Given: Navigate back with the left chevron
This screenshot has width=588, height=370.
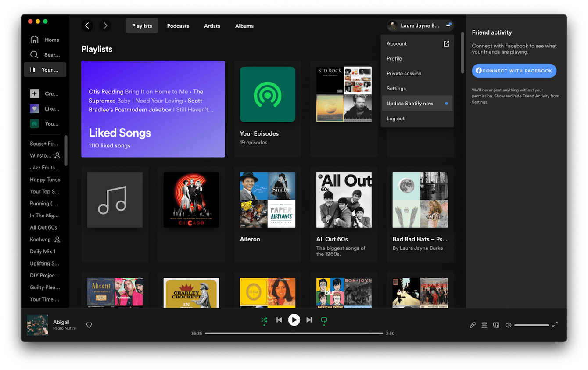Looking at the screenshot, I should 87,26.
